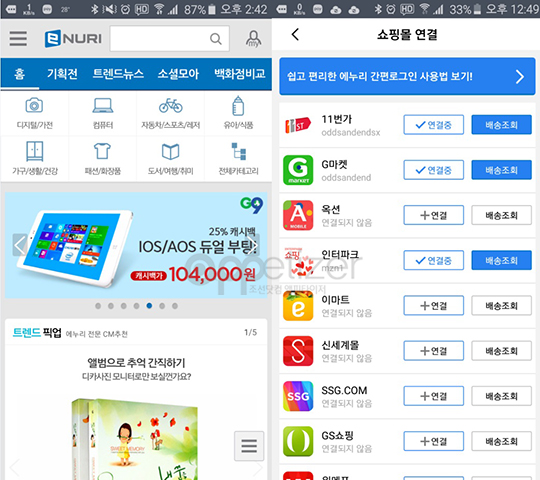Viewport: 540px width, 480px height.
Task: Toggle 인터파크 연결중 connection status
Action: [434, 260]
